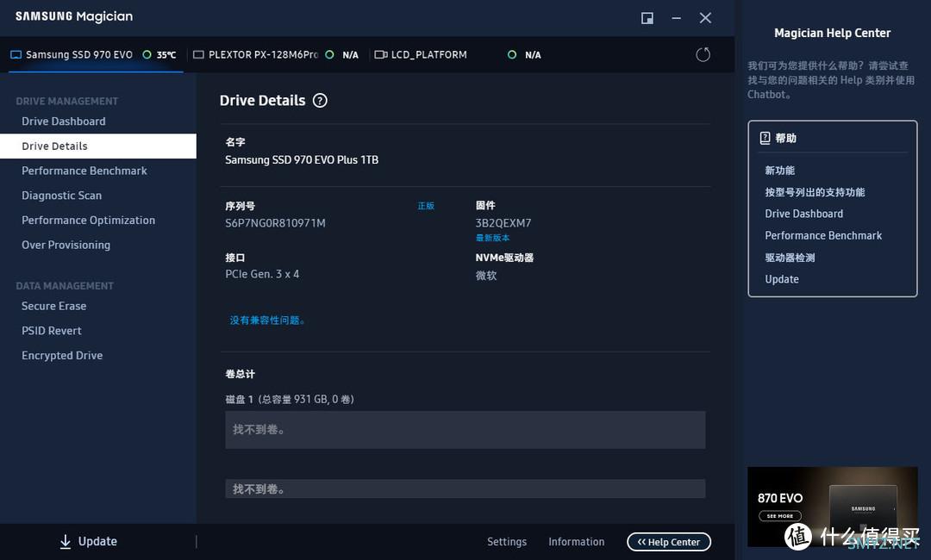
Task: Open Performance Benchmark in the sidebar
Action: click(84, 171)
